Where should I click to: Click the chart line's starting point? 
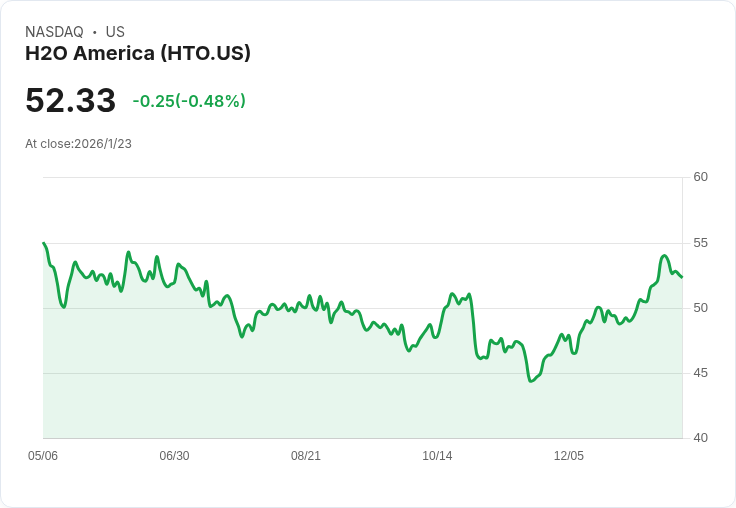(x=43, y=243)
